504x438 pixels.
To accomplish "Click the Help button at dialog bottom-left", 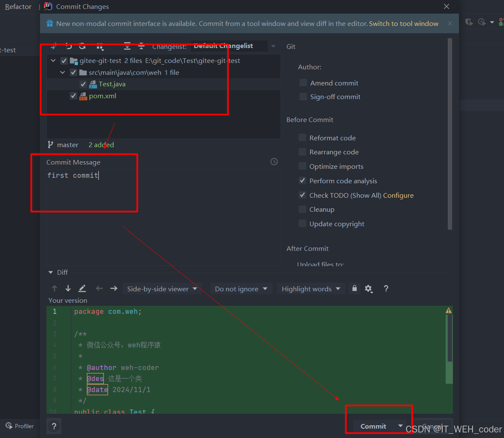I will point(54,426).
